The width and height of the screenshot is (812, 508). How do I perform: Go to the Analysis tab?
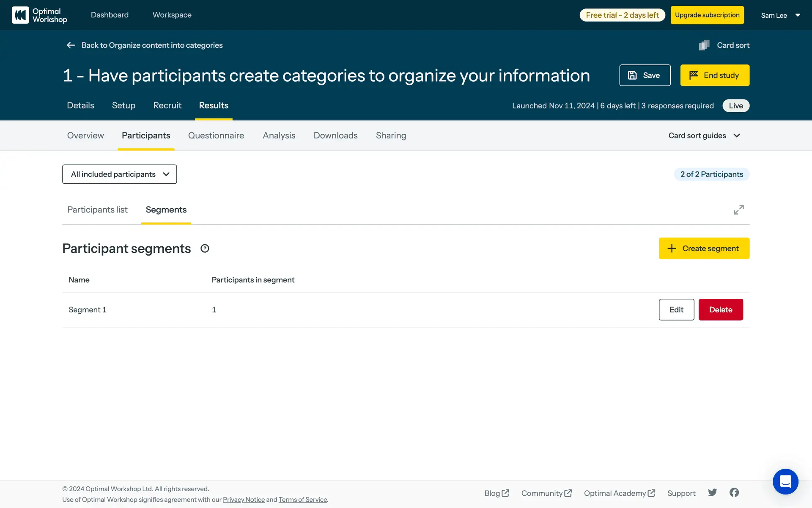coord(279,135)
